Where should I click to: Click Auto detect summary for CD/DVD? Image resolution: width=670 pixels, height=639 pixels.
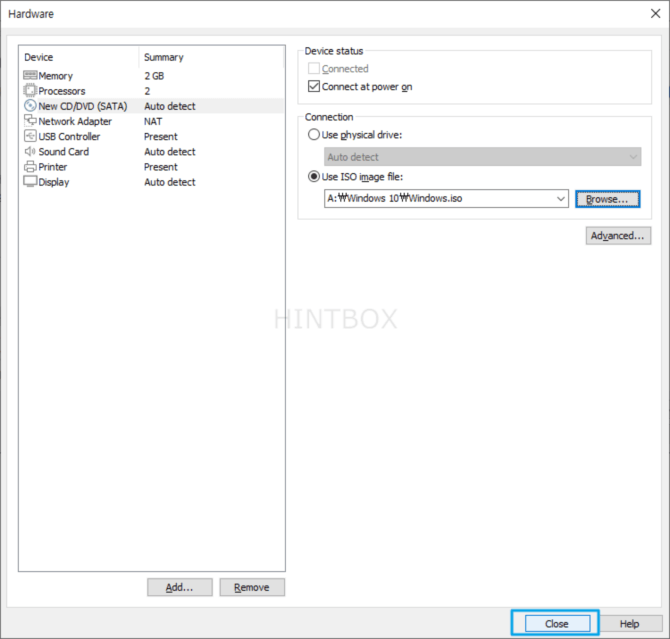click(170, 106)
